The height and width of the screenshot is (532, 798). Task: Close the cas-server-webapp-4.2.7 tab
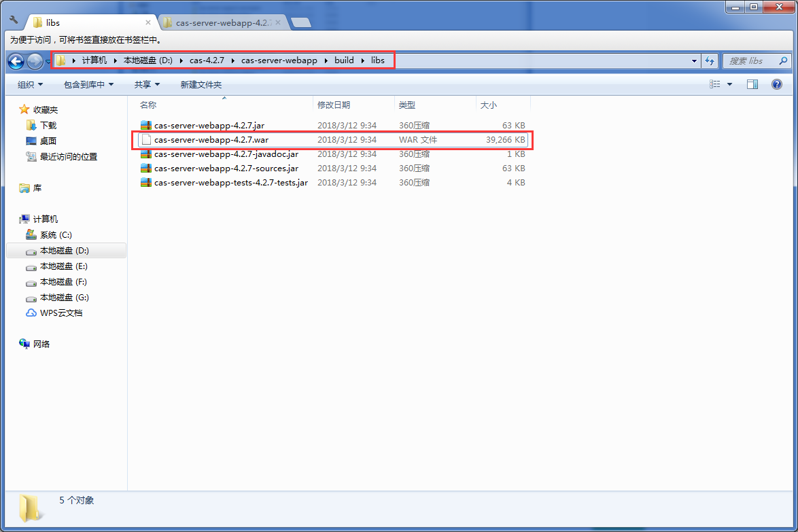point(278,22)
